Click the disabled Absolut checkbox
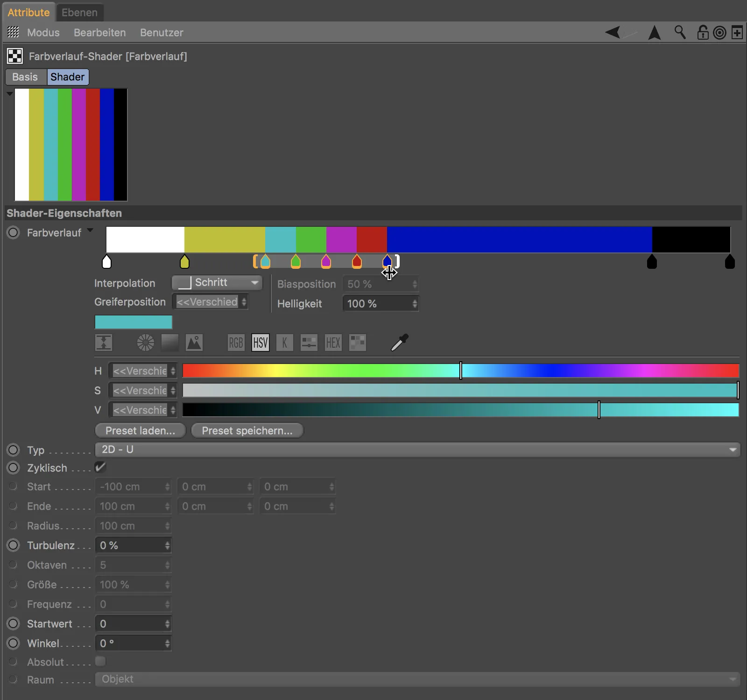The height and width of the screenshot is (700, 747). [100, 661]
